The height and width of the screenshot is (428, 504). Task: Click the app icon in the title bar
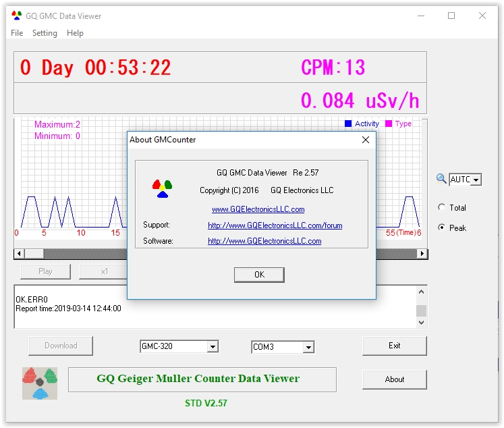point(16,16)
